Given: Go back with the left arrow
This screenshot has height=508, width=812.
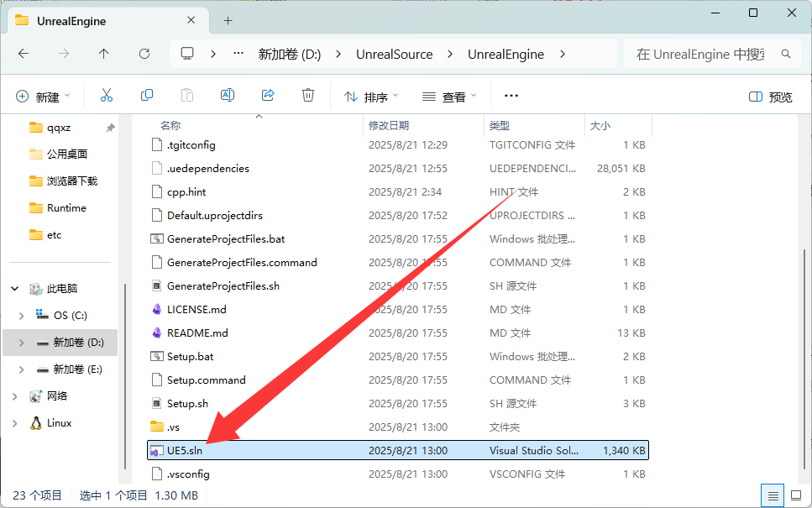Looking at the screenshot, I should pos(24,54).
